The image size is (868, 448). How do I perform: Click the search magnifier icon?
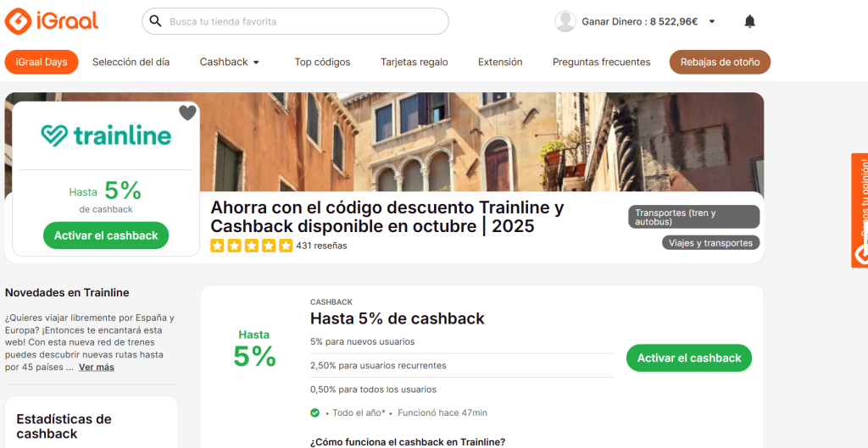click(156, 21)
